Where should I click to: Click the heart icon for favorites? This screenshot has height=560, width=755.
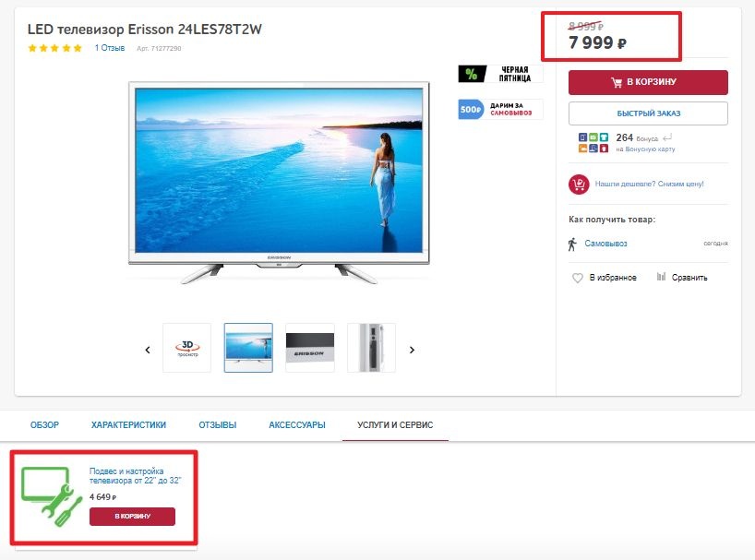577,278
